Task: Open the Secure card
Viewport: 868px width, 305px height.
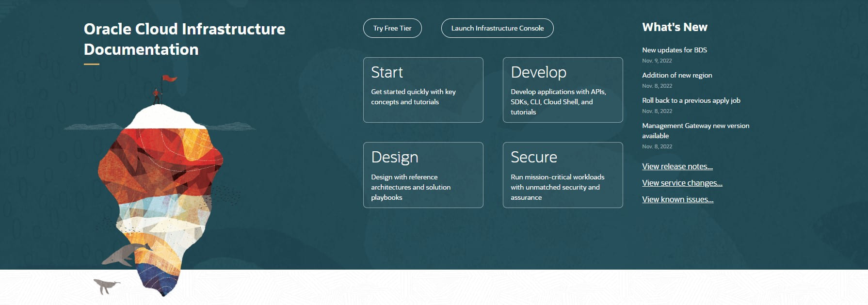Action: coord(563,175)
